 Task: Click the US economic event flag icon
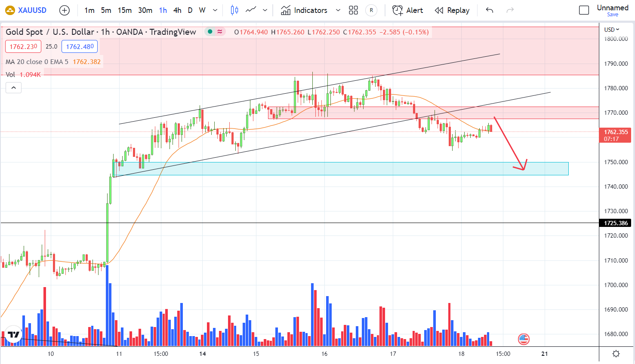524,340
